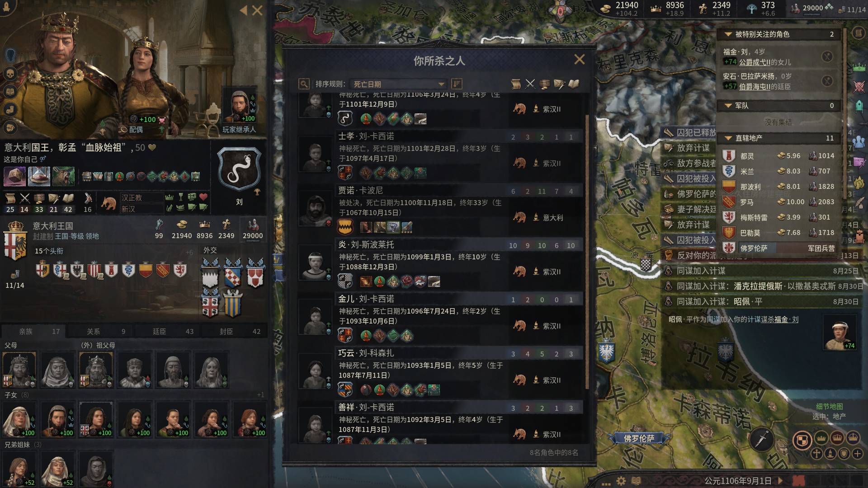The height and width of the screenshot is (488, 868).
Task: Open the 死亡日期 sort rule dropdown
Action: click(x=398, y=84)
